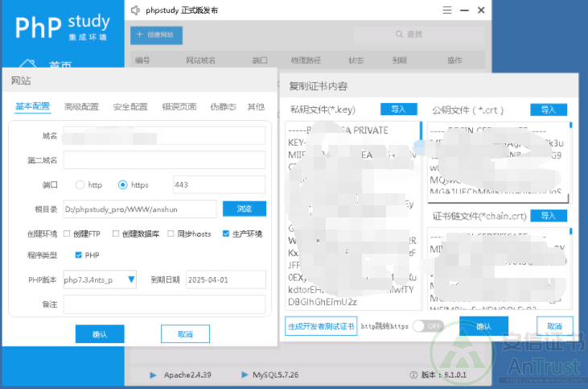The image size is (588, 389).
Task: Click the 浏览 button for root directory
Action: (244, 209)
